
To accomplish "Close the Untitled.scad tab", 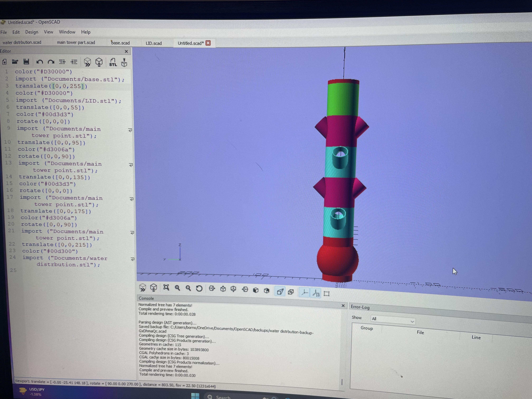I will click(x=208, y=43).
